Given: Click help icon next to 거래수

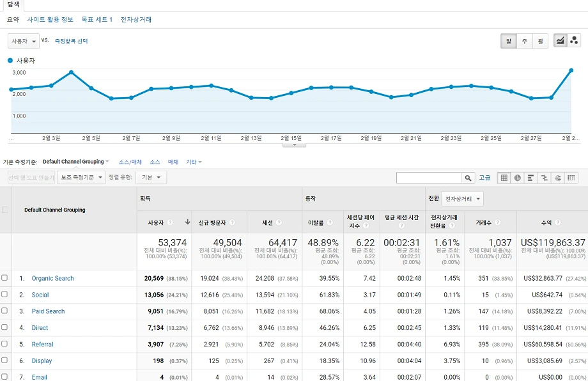Looking at the screenshot, I should click(x=498, y=222).
